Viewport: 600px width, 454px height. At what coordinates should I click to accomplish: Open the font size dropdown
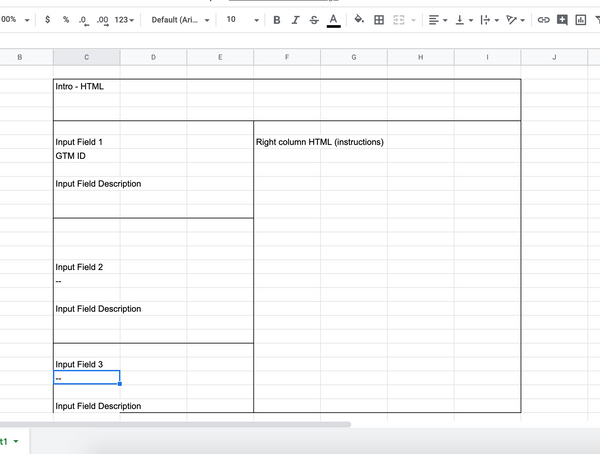tap(241, 20)
